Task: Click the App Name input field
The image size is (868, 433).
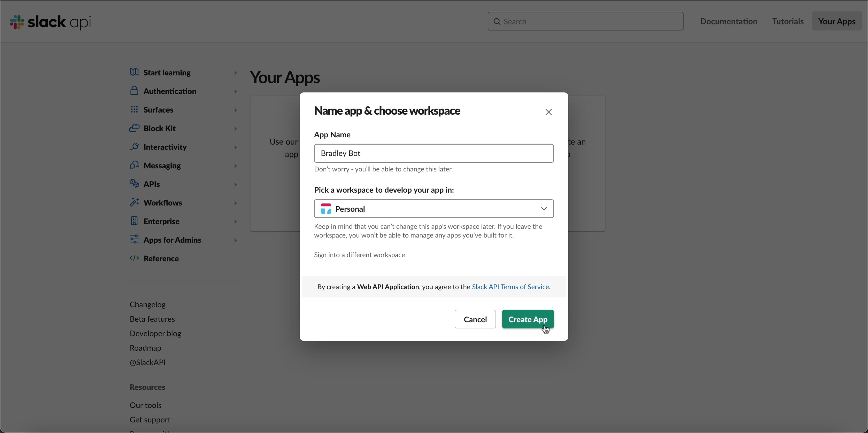Action: coord(434,153)
